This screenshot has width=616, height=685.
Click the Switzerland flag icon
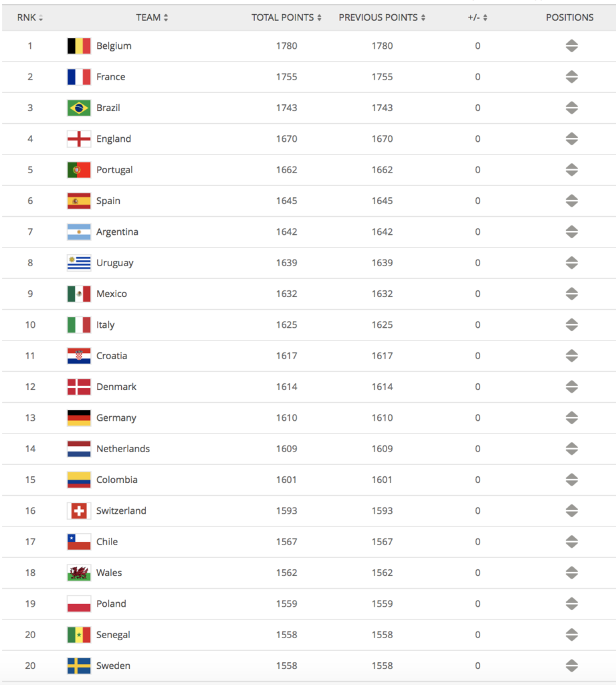coord(79,510)
